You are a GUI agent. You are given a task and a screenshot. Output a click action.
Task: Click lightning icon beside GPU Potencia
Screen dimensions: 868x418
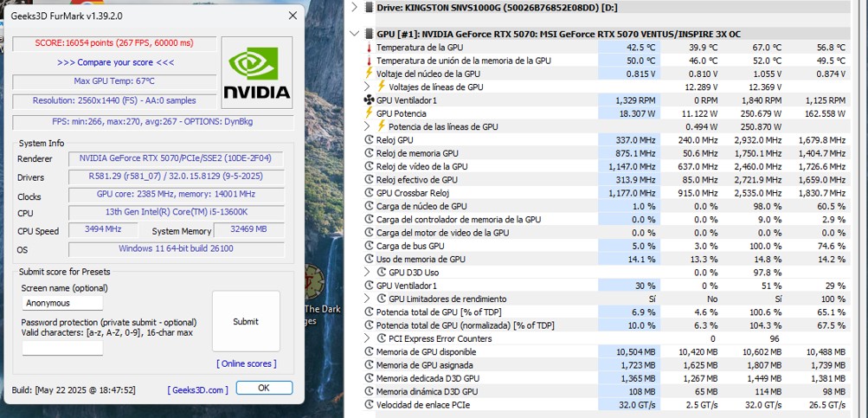coord(370,113)
